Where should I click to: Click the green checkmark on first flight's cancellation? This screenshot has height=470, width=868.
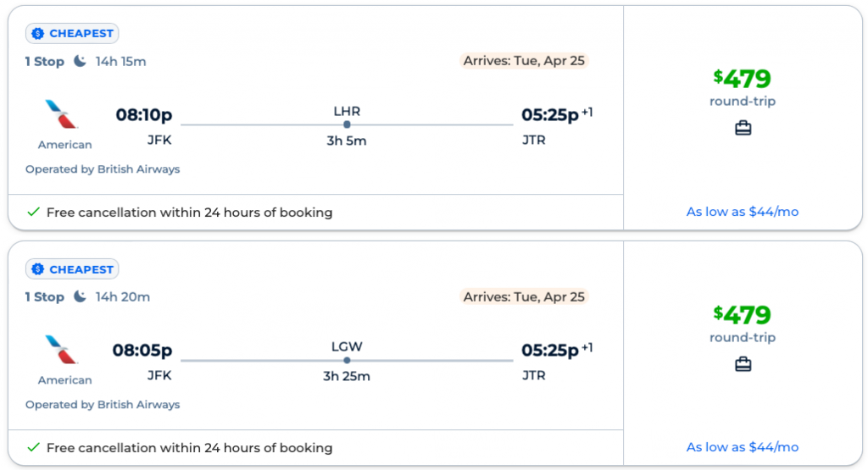tap(34, 213)
